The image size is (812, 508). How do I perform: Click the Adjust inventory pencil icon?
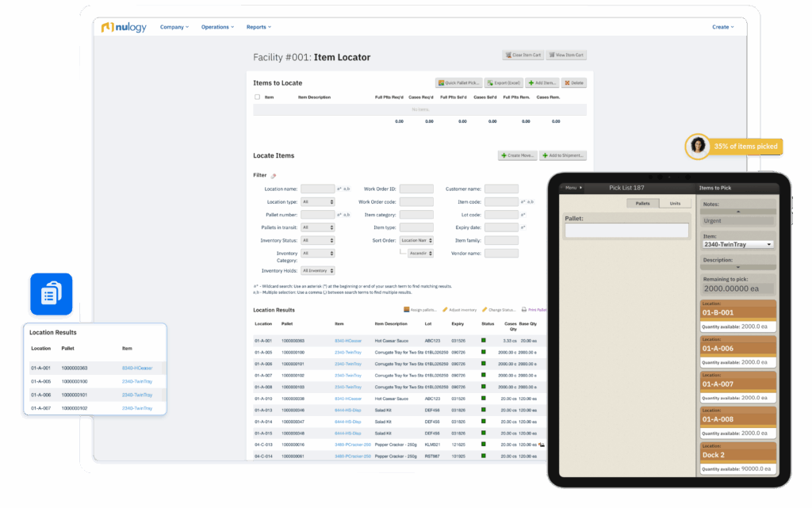click(445, 310)
